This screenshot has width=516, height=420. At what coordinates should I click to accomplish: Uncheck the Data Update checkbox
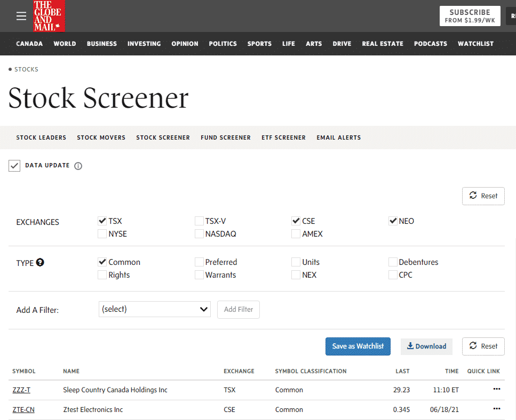point(14,166)
